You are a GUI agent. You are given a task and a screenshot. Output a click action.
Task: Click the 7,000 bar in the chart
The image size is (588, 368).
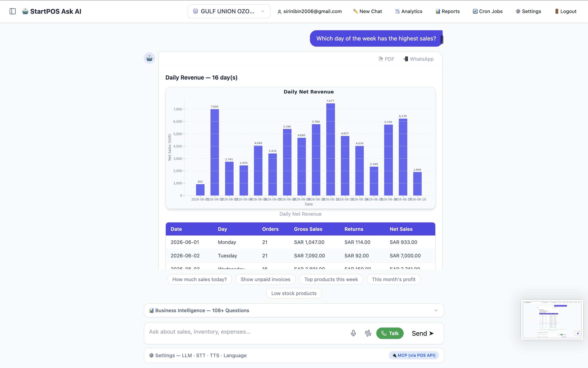pyautogui.click(x=215, y=152)
